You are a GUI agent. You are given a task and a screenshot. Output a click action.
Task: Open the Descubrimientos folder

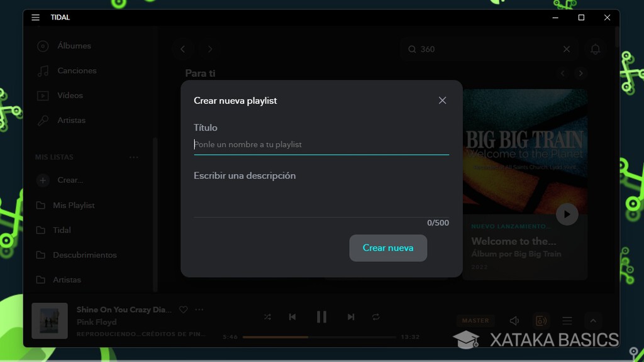click(x=85, y=255)
